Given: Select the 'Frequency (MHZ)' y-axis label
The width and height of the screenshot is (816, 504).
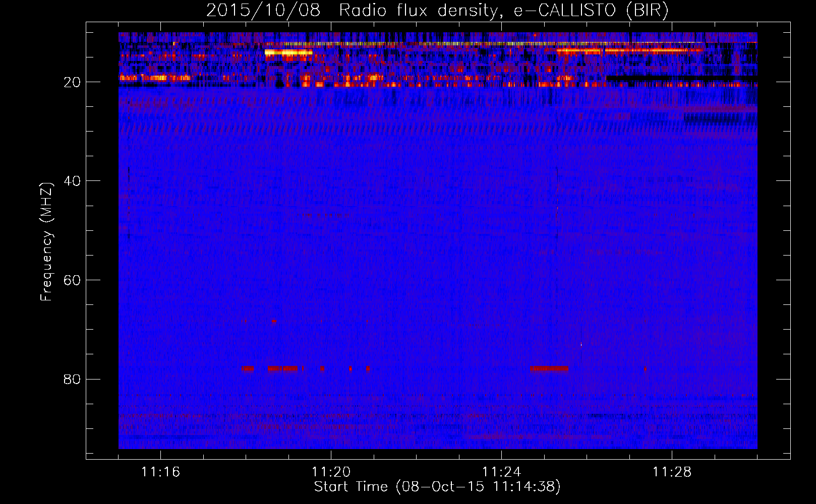Looking at the screenshot, I should tap(46, 242).
